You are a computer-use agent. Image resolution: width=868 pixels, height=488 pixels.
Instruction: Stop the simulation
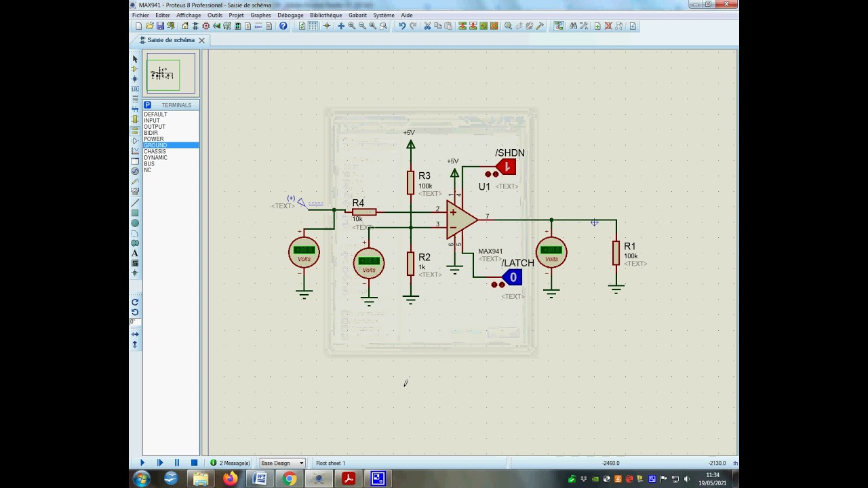coord(194,463)
